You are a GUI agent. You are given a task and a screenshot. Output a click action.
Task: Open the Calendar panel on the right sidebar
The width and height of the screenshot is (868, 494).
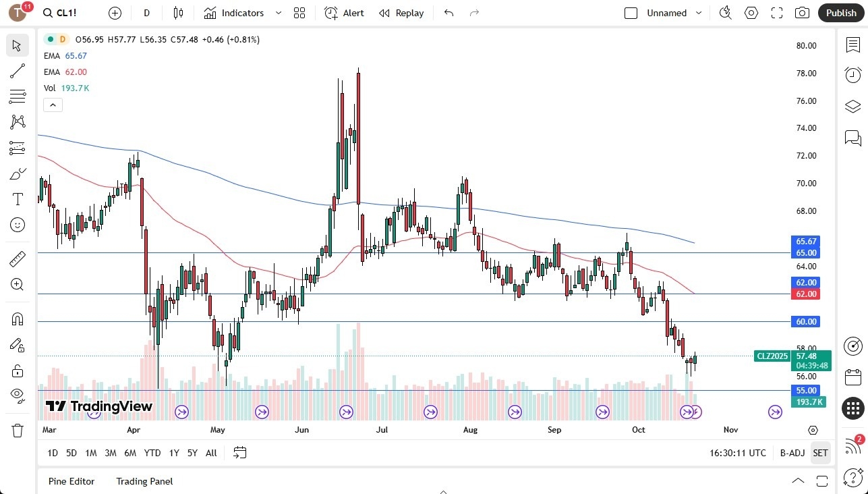(x=852, y=377)
